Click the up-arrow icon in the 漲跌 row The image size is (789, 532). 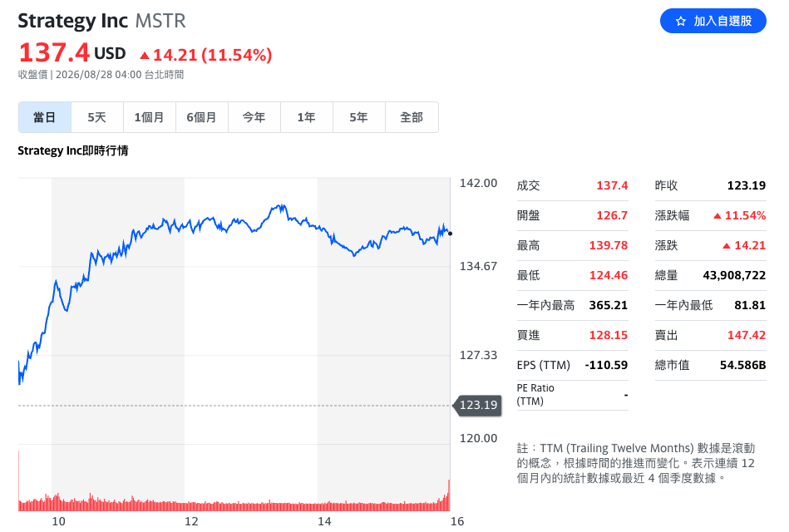coord(727,246)
